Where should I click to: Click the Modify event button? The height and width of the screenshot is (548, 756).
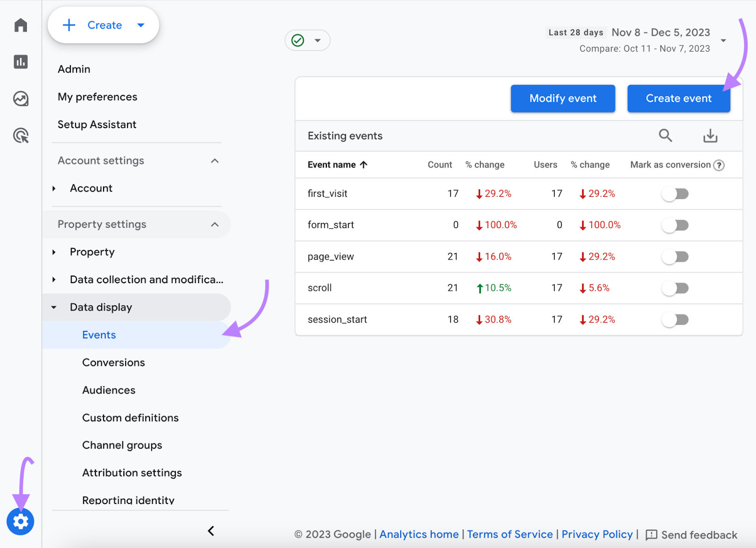(562, 98)
